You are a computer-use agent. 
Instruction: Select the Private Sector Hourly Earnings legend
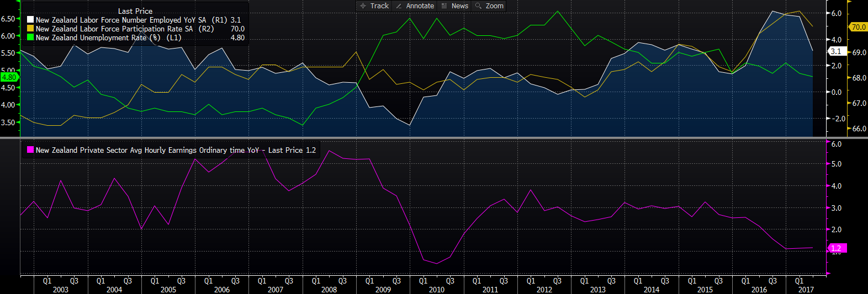coord(176,150)
